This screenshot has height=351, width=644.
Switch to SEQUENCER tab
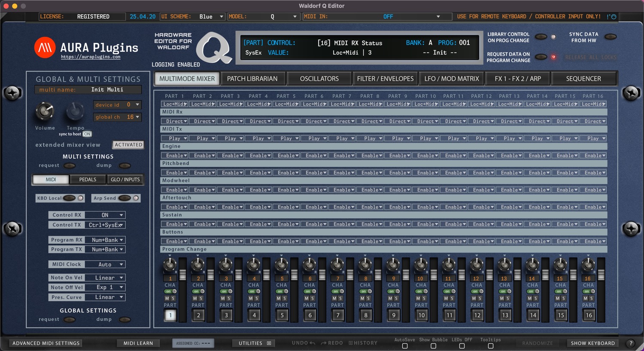coord(583,79)
